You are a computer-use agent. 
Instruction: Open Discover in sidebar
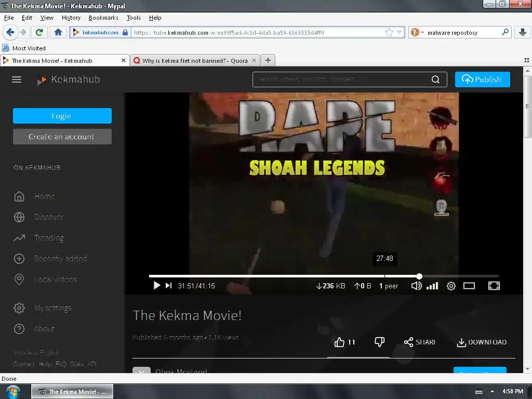click(49, 217)
